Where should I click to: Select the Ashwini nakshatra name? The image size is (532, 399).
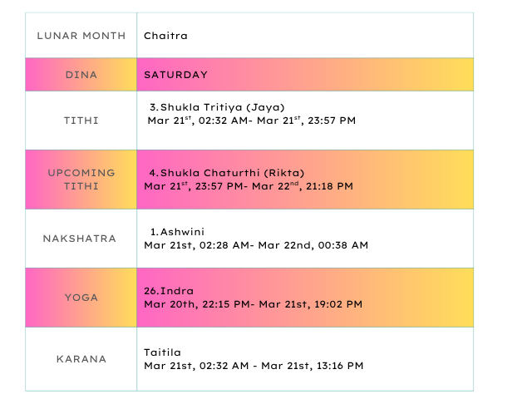[176, 231]
